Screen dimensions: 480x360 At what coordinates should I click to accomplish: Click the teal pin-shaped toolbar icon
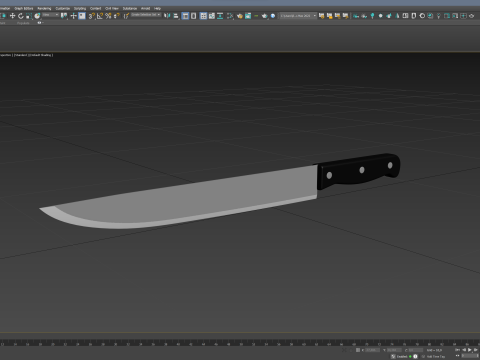coord(372,16)
